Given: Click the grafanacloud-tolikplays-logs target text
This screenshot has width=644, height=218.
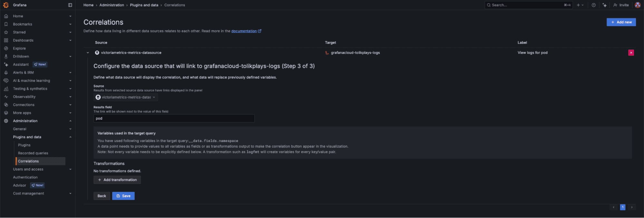Looking at the screenshot, I should [355, 53].
